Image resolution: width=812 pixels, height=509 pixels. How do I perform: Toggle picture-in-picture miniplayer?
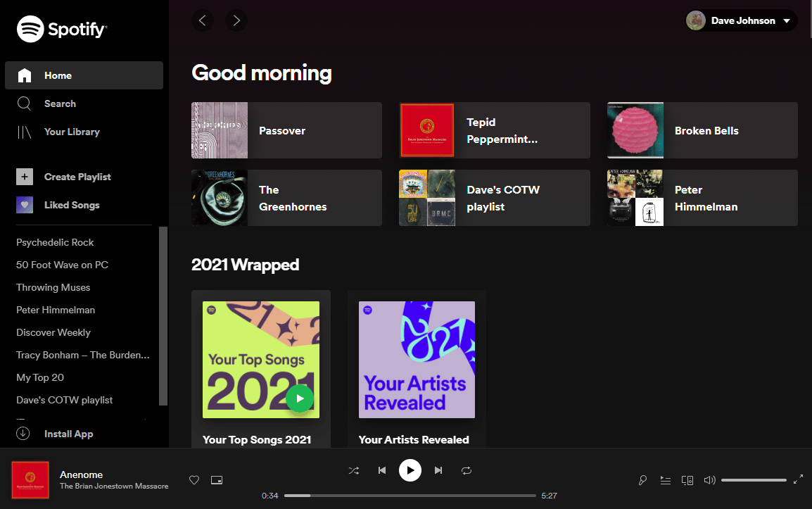tap(217, 480)
